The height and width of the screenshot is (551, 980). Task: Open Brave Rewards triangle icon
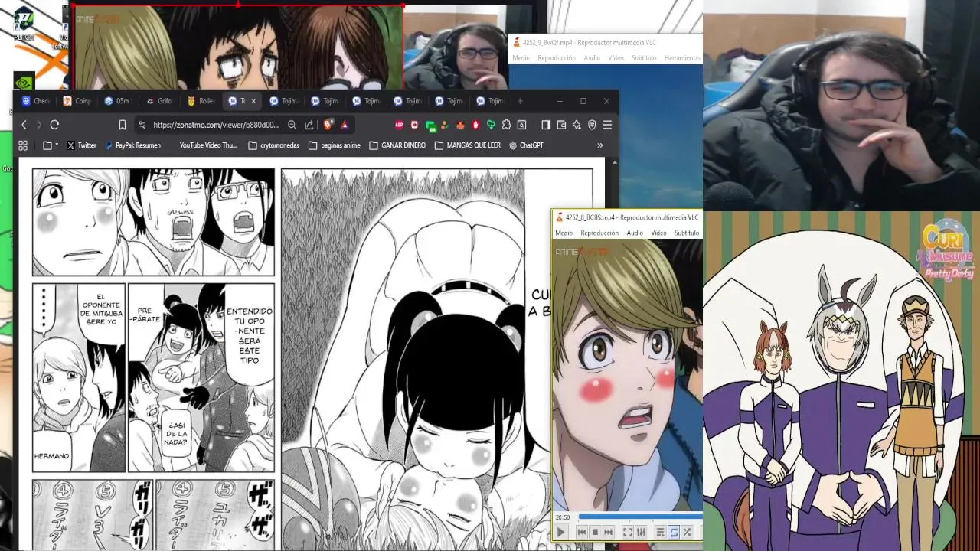tap(344, 125)
